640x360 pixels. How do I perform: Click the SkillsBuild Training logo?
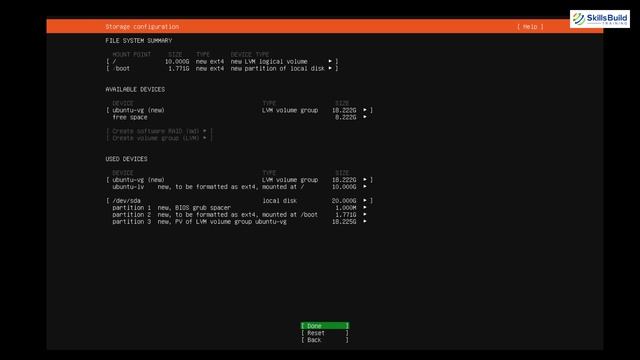click(x=600, y=19)
